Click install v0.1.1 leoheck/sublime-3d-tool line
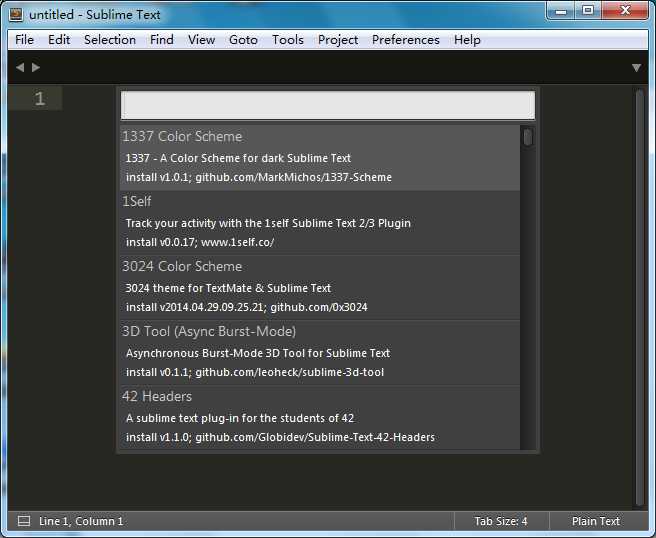Screen dimensions: 656x538 click(255, 372)
